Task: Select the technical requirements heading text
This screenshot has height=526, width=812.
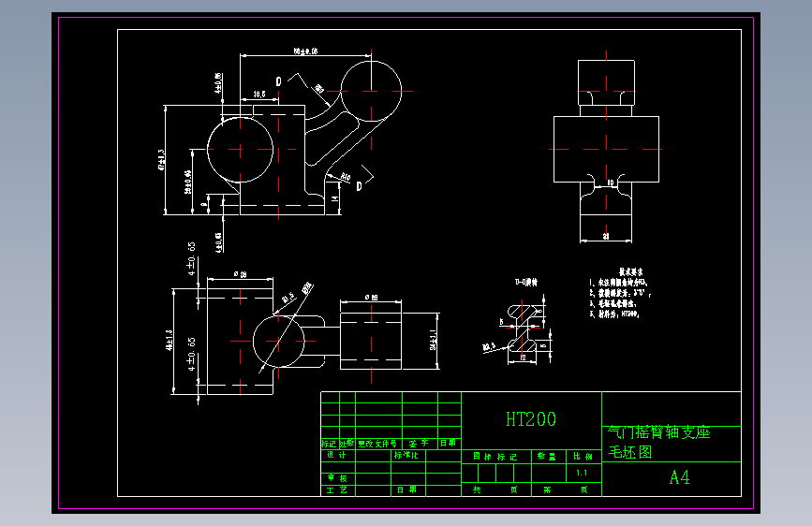Action: 630,271
